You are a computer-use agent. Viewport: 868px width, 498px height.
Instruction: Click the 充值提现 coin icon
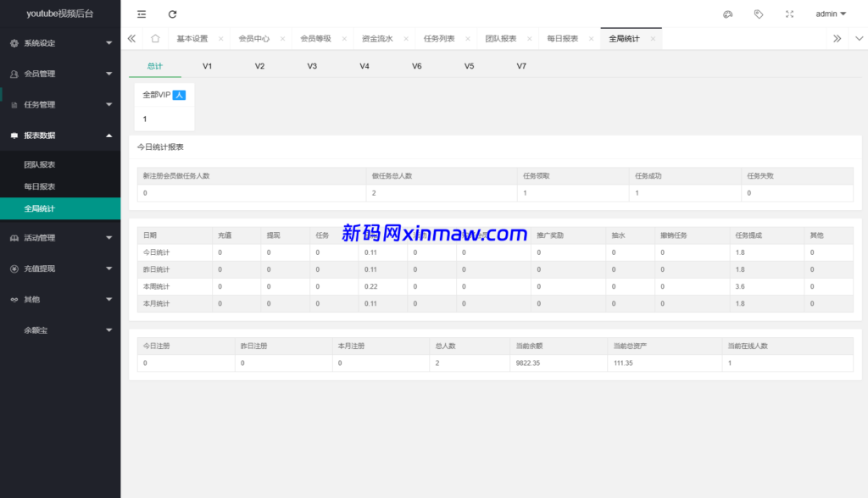click(14, 268)
